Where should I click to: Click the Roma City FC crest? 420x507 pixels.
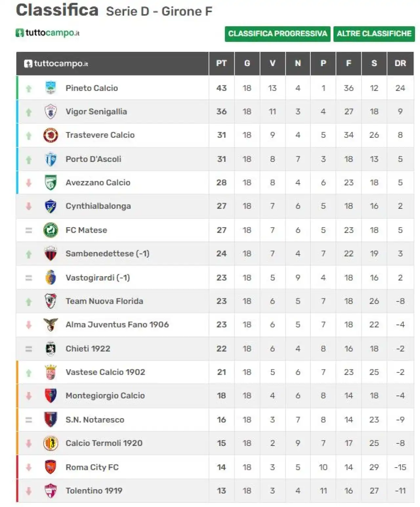tap(51, 467)
